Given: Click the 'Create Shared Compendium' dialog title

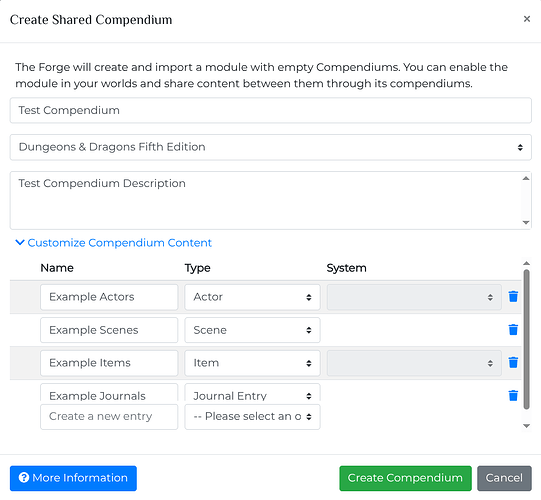Looking at the screenshot, I should click(x=91, y=20).
